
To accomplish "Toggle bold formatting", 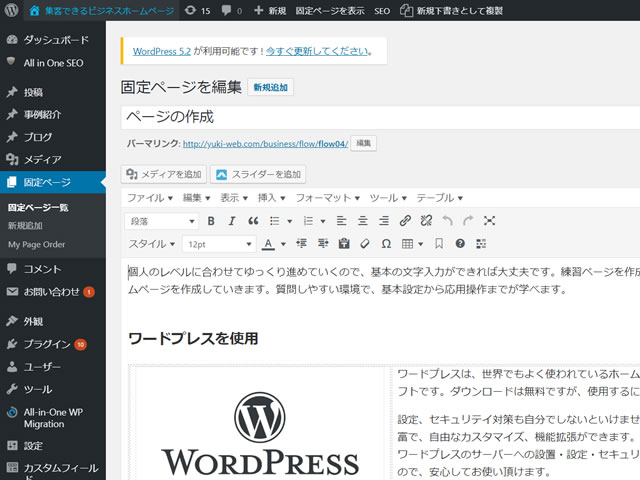I will tap(211, 221).
